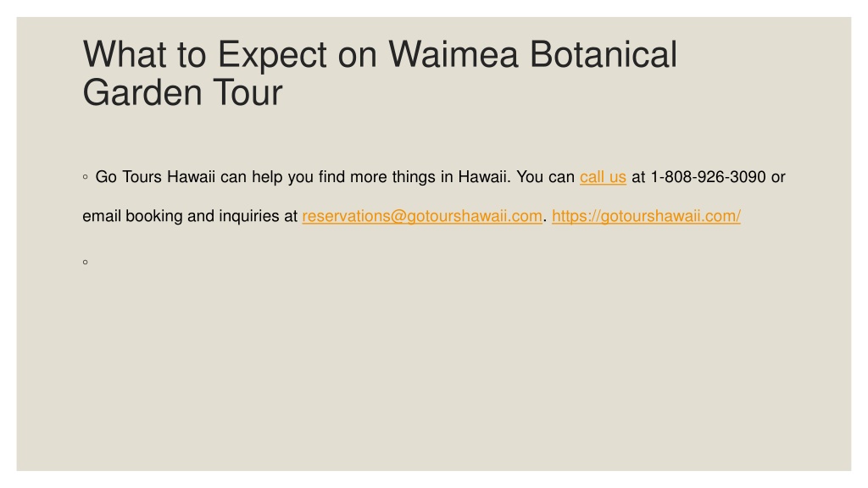The width and height of the screenshot is (868, 488).
Task: Click the phone number 1-808-926-3090
Action: 708,177
